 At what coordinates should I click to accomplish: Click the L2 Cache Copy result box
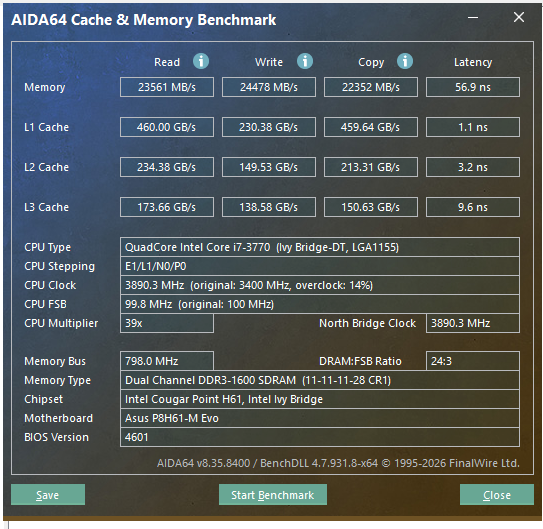click(x=371, y=167)
